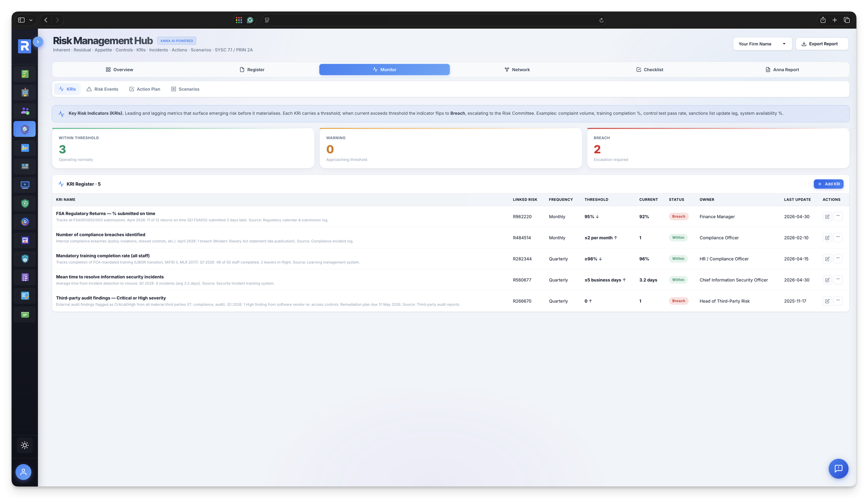Viewport: 868px width, 498px height.
Task: Click the Breach summary card
Action: [x=718, y=149]
